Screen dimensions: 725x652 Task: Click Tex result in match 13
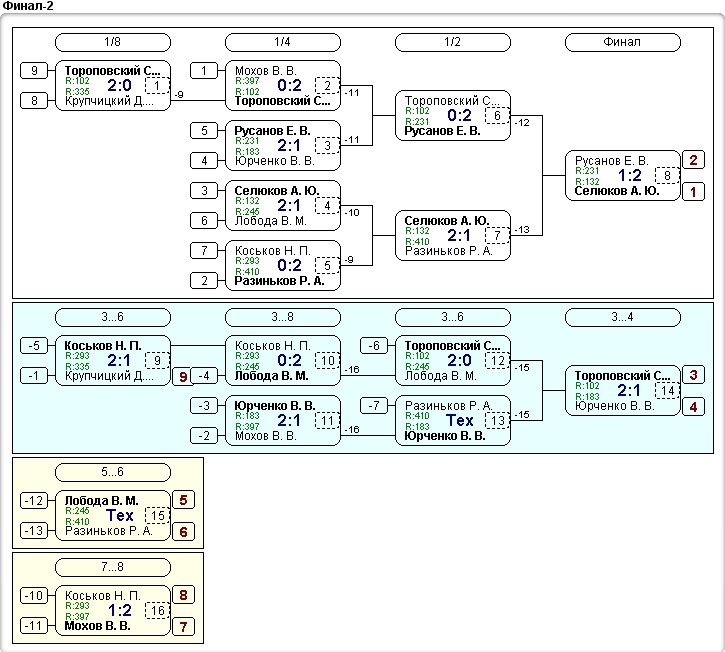460,421
